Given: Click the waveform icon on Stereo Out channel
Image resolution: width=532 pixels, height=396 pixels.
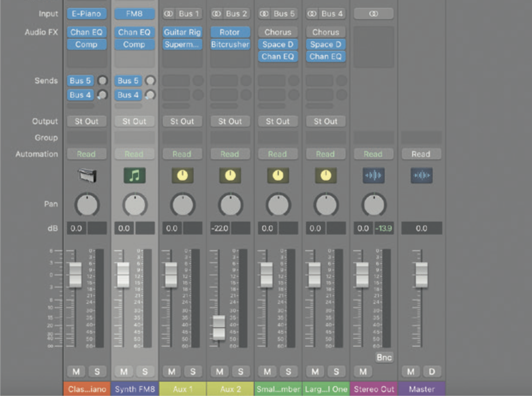Looking at the screenshot, I should click(x=373, y=175).
